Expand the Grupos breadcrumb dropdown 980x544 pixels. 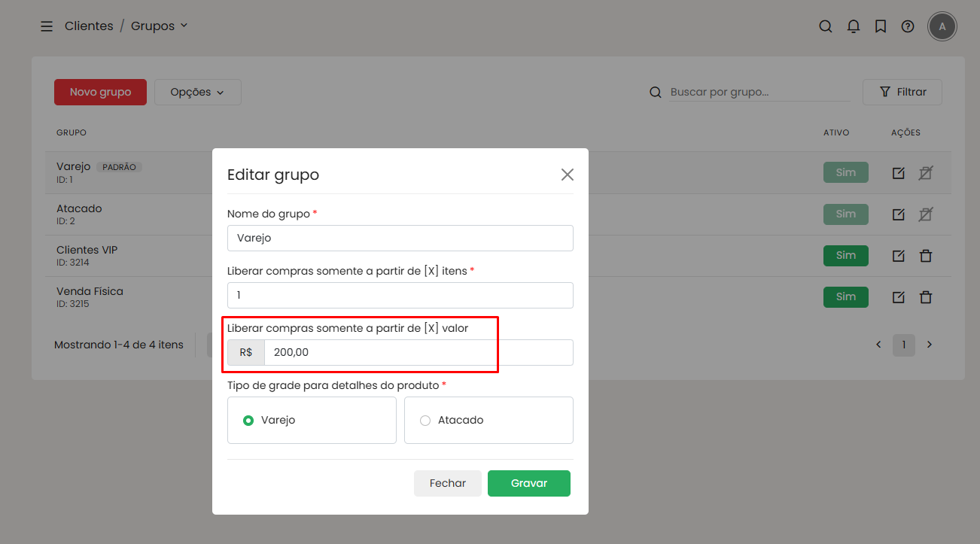pyautogui.click(x=160, y=26)
